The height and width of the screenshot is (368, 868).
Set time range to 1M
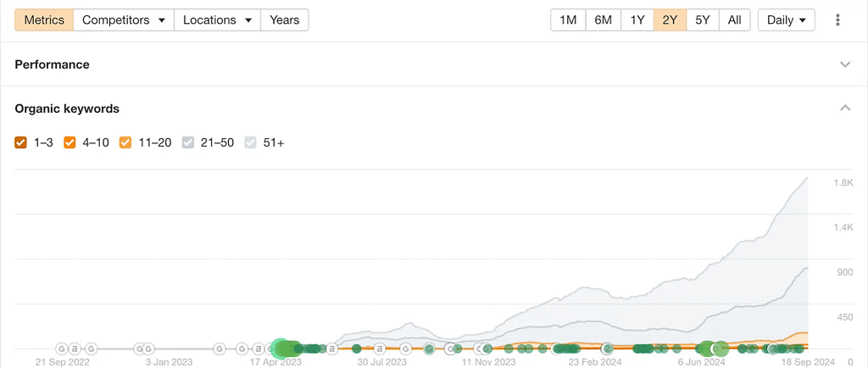(x=569, y=20)
